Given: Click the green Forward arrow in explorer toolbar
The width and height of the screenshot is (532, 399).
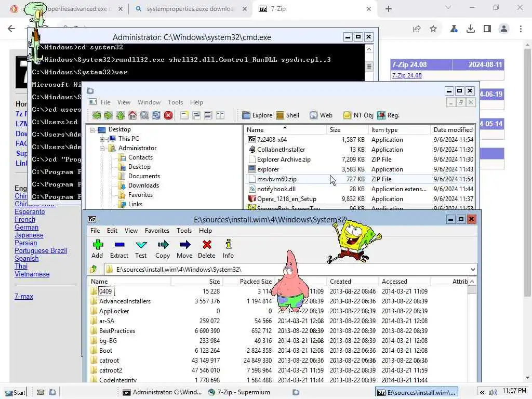Looking at the screenshot, I should click(x=108, y=115).
